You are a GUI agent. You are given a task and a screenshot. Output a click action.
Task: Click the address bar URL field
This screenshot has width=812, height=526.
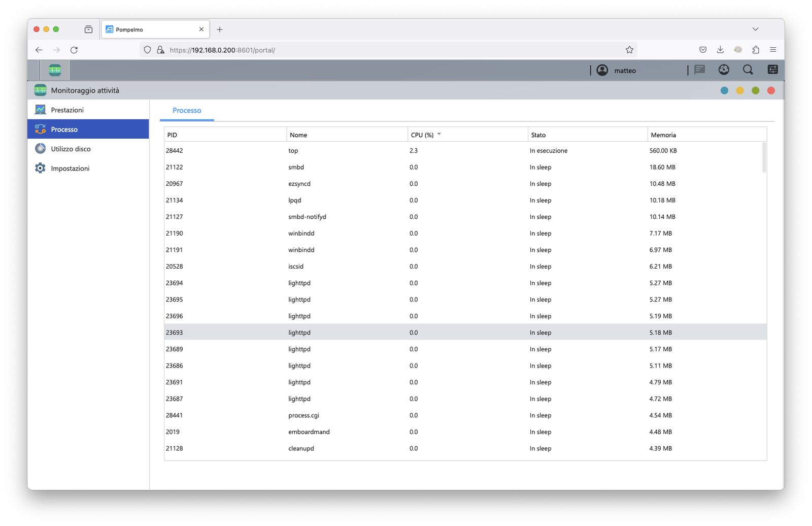pos(388,50)
